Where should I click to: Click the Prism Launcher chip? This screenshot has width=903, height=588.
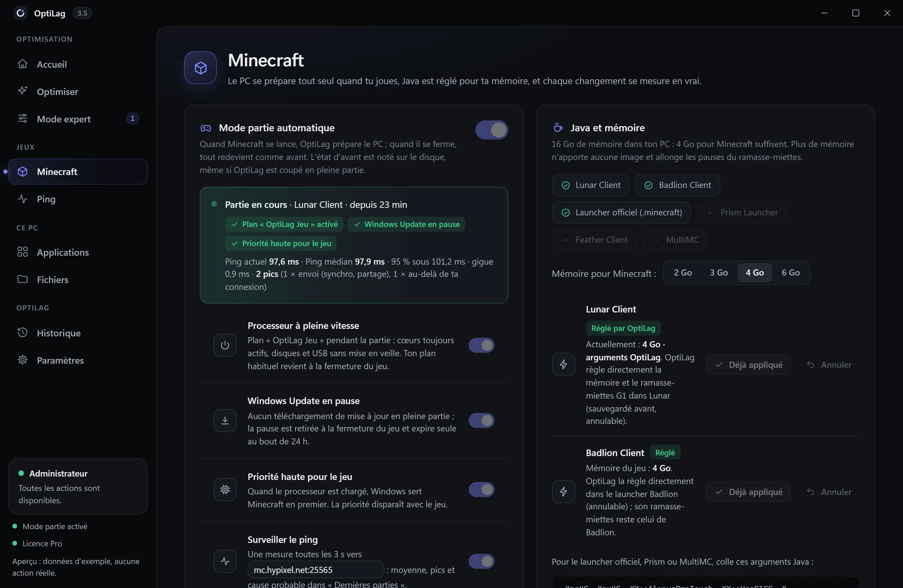(742, 212)
